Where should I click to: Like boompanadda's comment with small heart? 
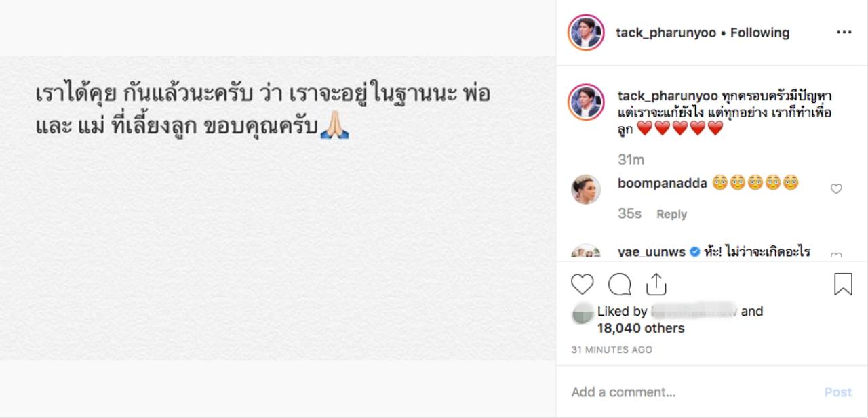click(836, 189)
